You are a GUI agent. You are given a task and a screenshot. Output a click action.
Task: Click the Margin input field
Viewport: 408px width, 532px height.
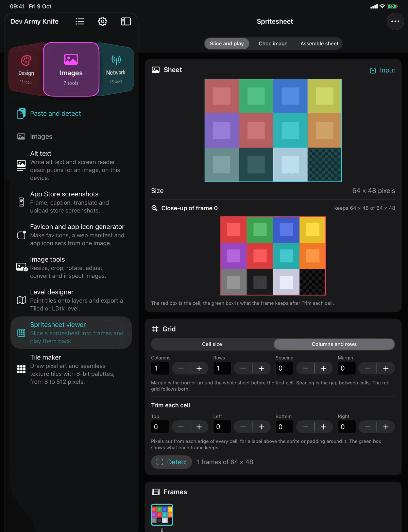click(x=346, y=368)
